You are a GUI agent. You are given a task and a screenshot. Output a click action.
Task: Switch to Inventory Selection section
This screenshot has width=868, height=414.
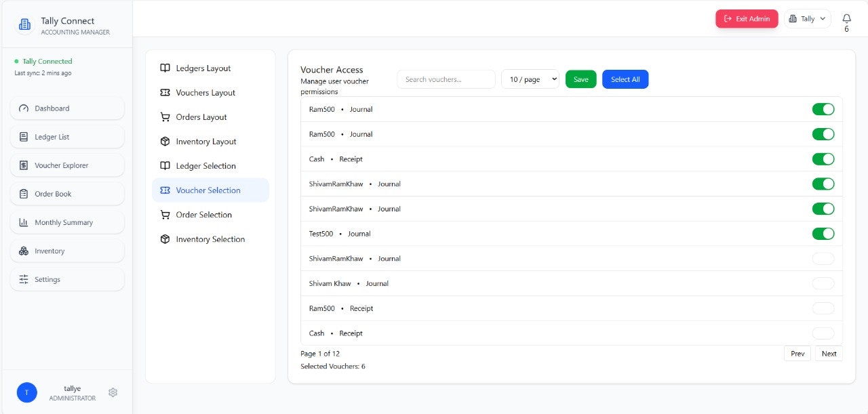pyautogui.click(x=210, y=239)
